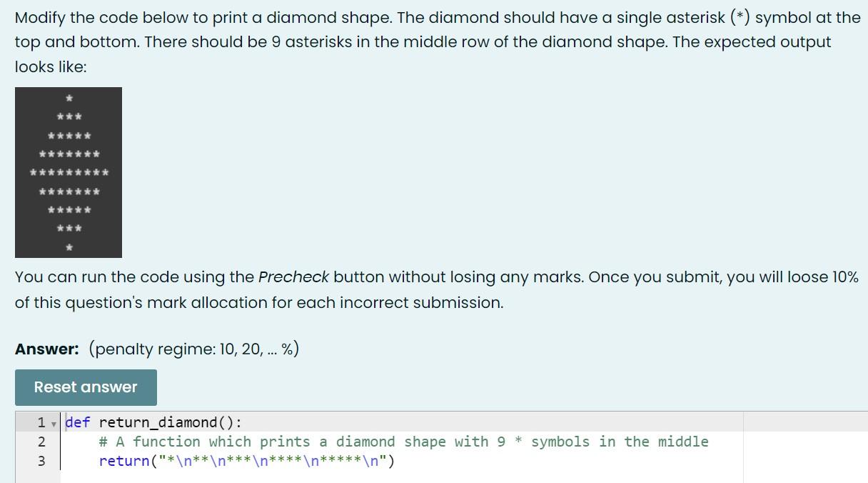Click the penalty regime text

193,349
